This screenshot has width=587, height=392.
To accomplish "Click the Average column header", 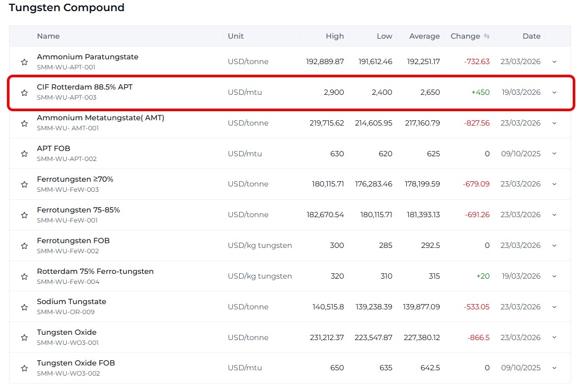I will [425, 36].
